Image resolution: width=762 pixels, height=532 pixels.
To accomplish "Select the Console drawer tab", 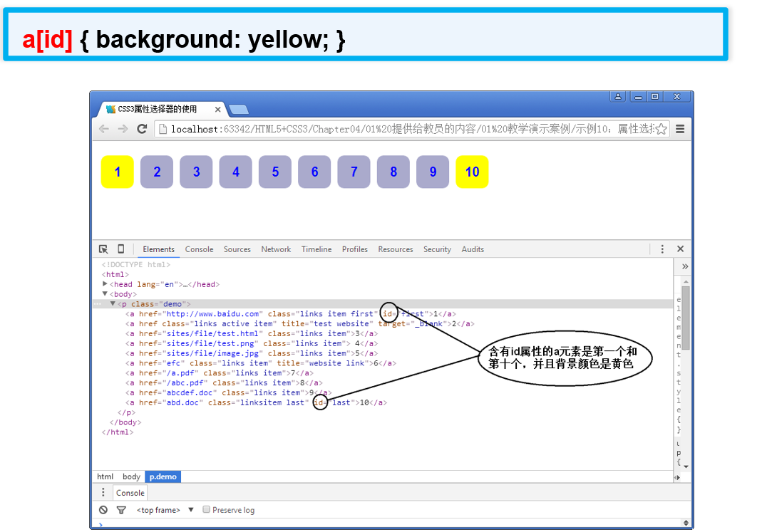I will pyautogui.click(x=130, y=493).
